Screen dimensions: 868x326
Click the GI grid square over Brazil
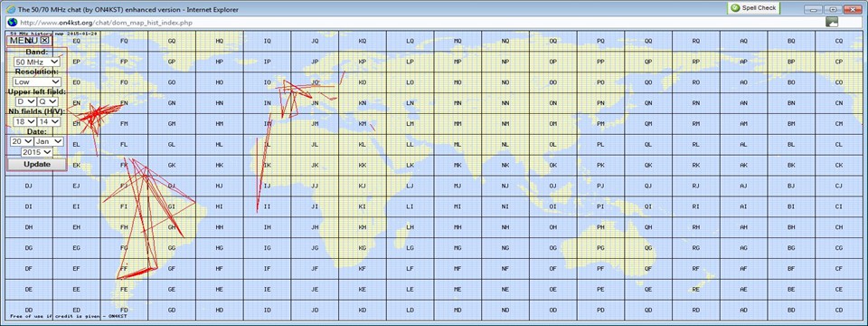(x=172, y=206)
